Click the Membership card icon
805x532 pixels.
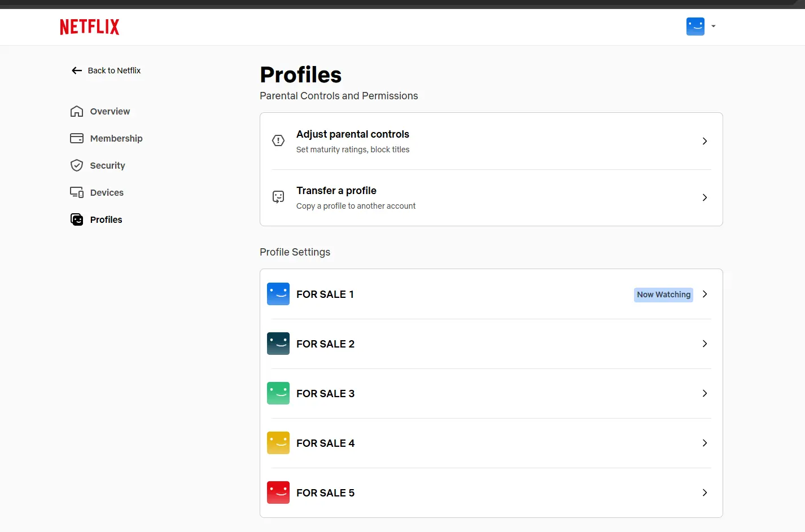point(77,138)
